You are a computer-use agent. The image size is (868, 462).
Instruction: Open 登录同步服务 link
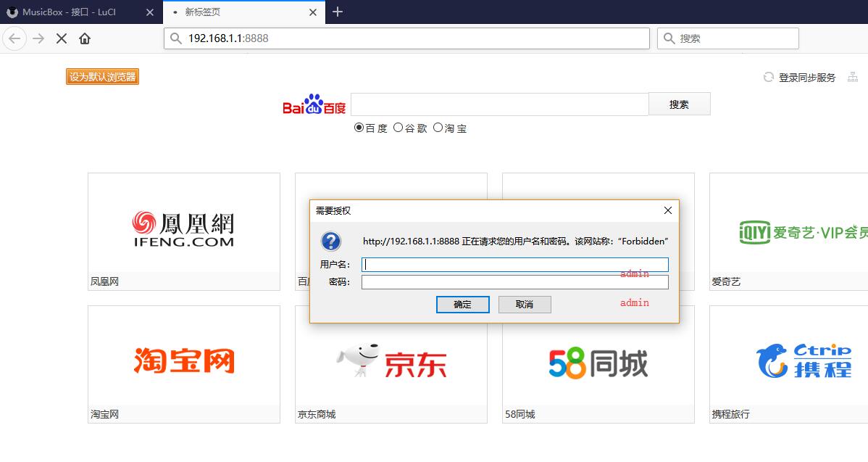pyautogui.click(x=807, y=78)
